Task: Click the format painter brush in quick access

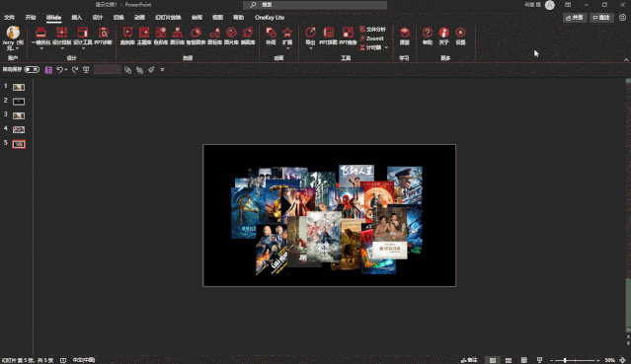Action: click(x=151, y=70)
